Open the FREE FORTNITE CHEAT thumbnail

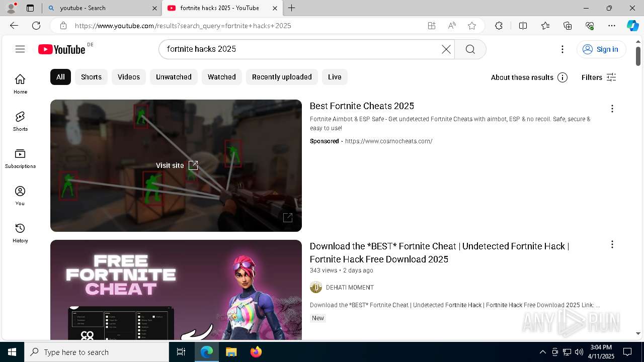(x=176, y=290)
